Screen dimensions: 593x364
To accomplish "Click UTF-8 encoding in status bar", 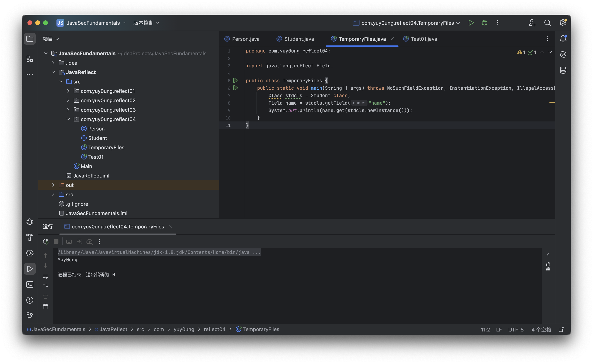I will click(516, 330).
